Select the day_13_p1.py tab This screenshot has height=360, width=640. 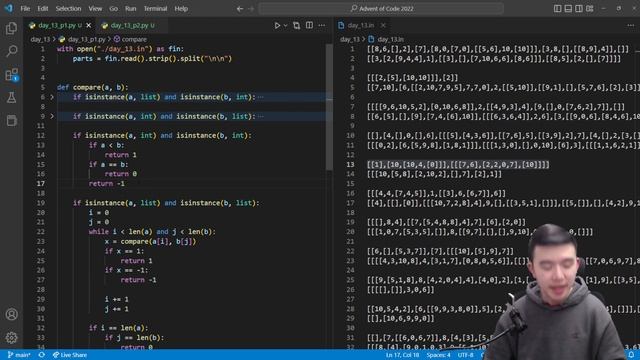pos(57,25)
